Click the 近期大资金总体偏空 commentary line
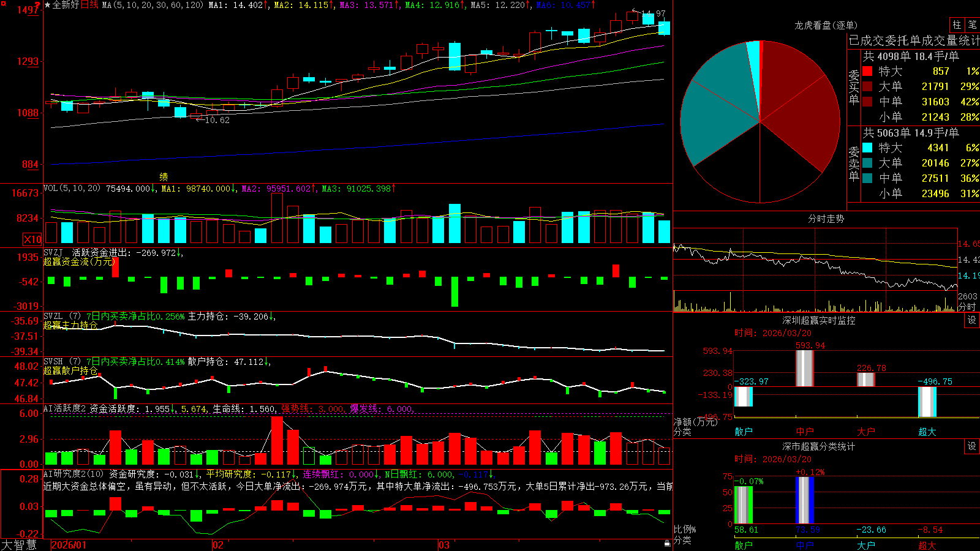Screen dimensions: 980x551 (x=358, y=486)
